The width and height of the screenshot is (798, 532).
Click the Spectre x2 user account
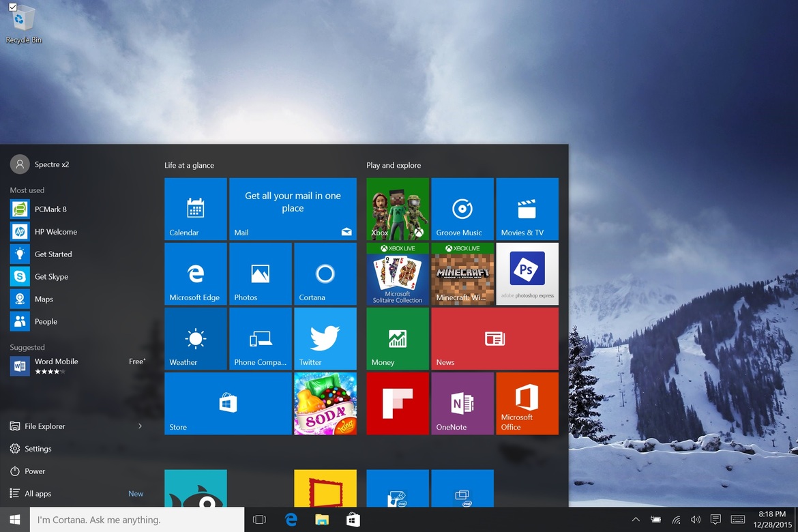[x=40, y=164]
